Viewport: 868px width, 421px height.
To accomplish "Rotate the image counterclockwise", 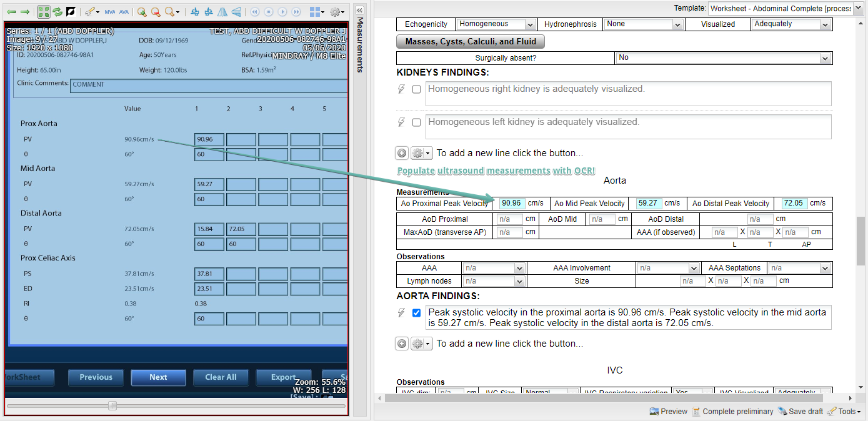I will (196, 12).
